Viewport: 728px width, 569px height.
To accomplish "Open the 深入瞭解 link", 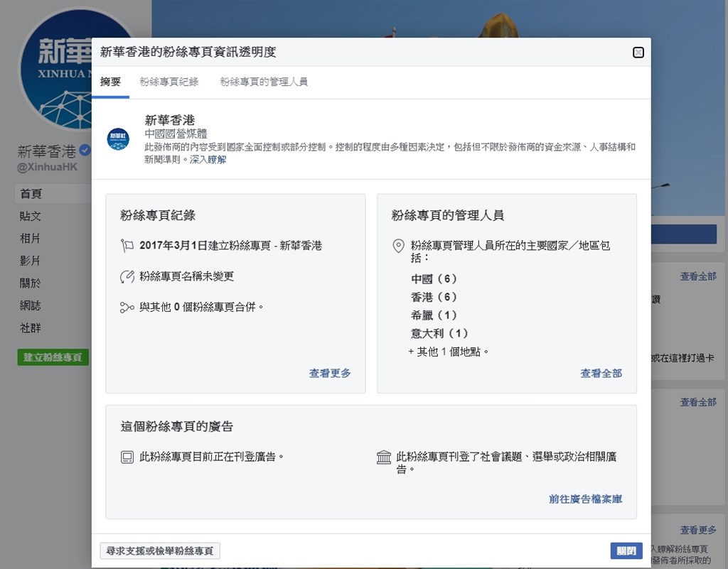I will [208, 160].
